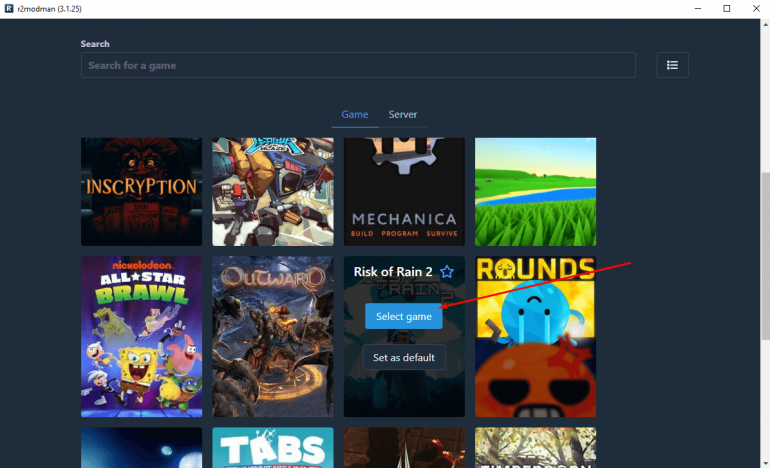Open the robot mech artwork game card
Viewport: 770px width, 468px height.
[x=273, y=192]
